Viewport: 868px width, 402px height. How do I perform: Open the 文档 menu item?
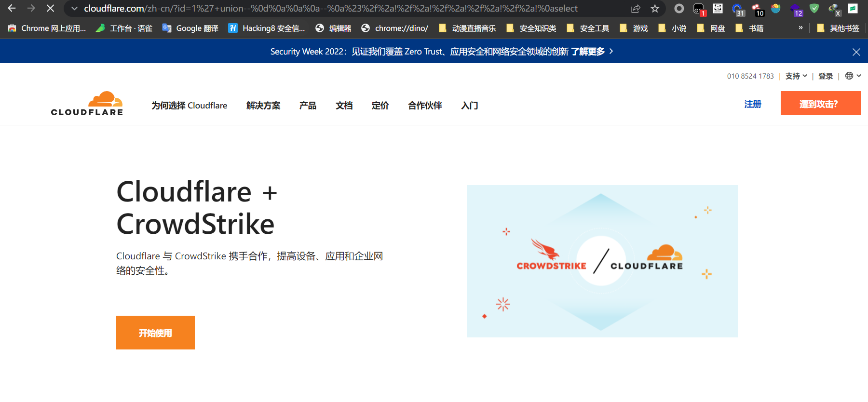[344, 106]
